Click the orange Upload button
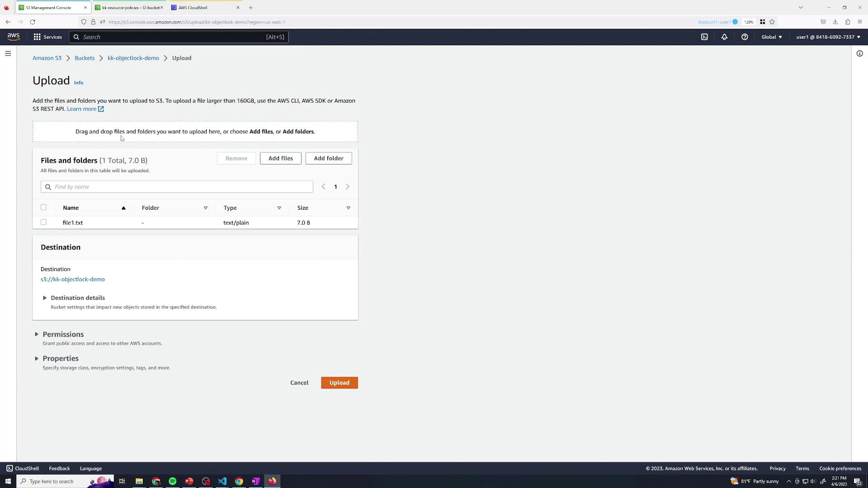868x488 pixels. 339,383
